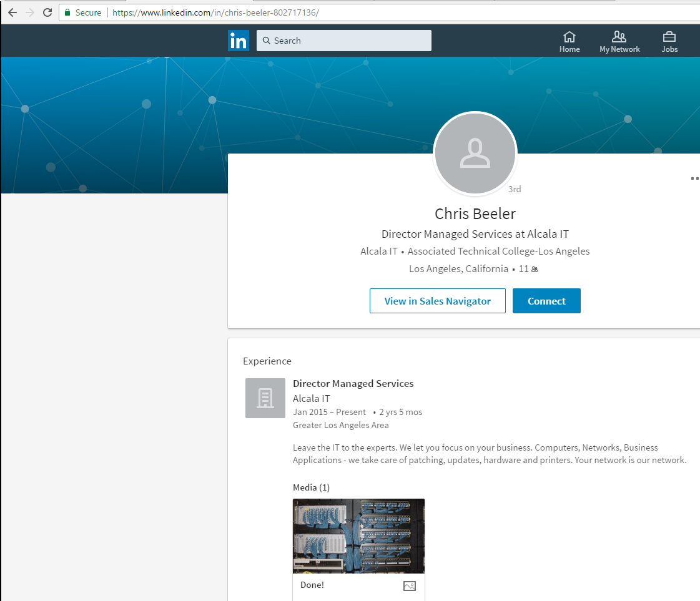Open the more options ellipsis on profile card
This screenshot has width=700, height=601.
[694, 178]
